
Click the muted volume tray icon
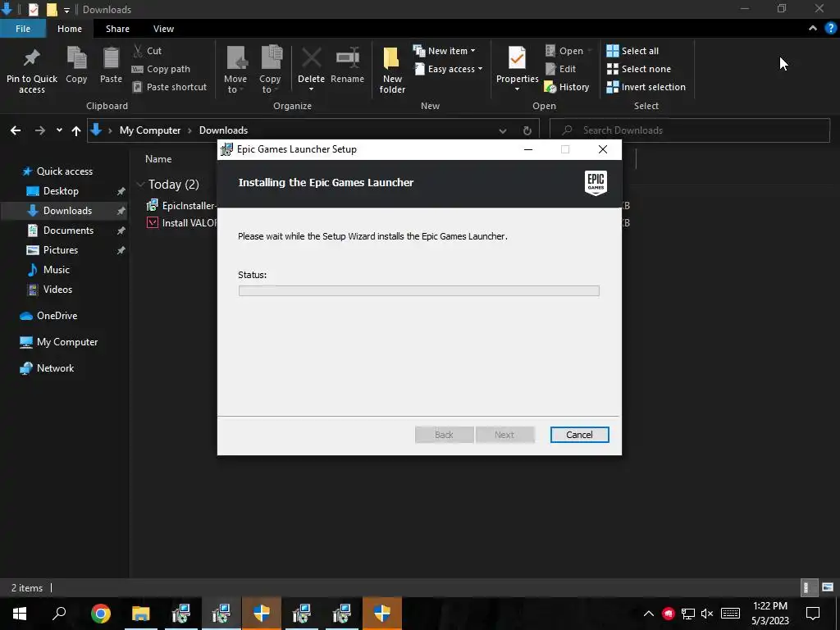(x=707, y=614)
